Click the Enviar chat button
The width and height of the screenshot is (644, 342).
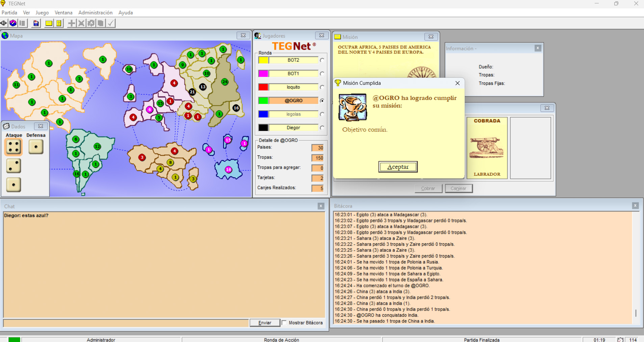[x=265, y=323]
